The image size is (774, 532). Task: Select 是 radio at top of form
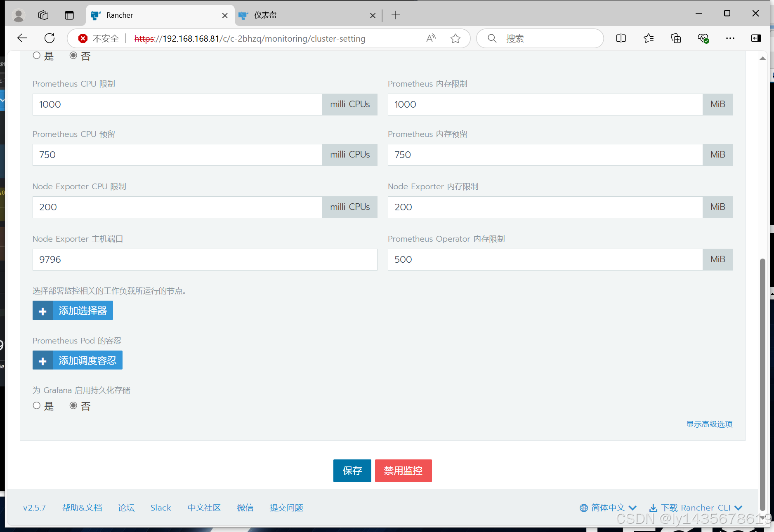click(37, 55)
